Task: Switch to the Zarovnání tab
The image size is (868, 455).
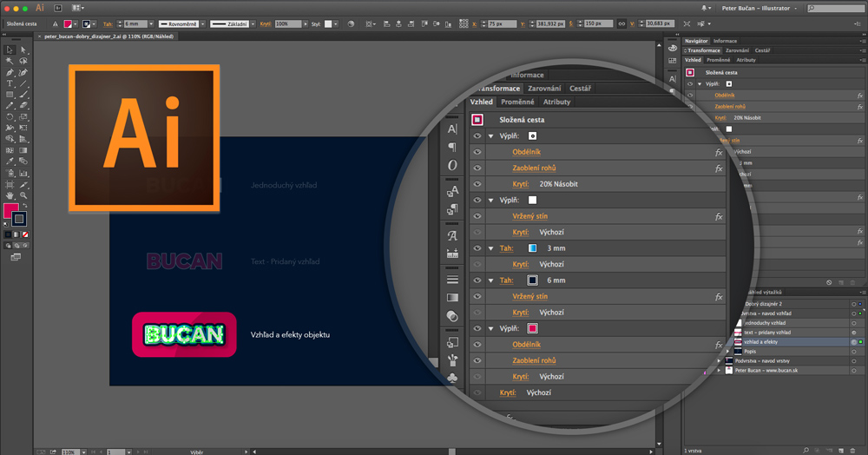Action: click(x=737, y=50)
